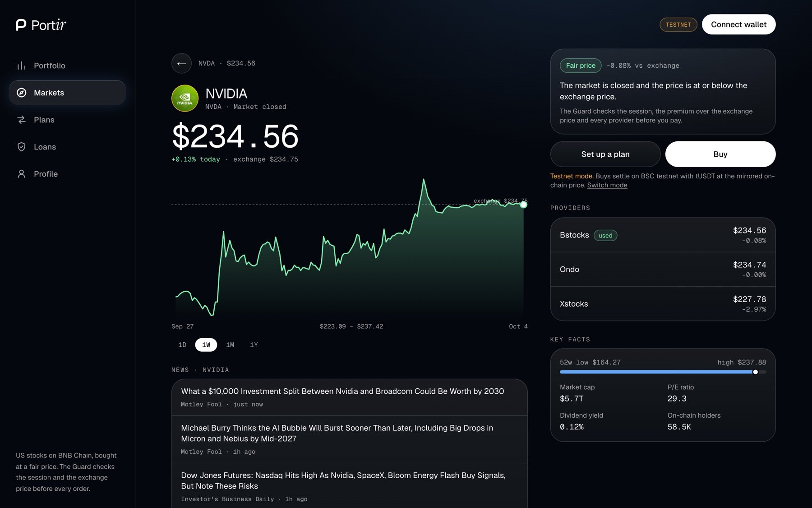This screenshot has width=812, height=508.
Task: Open the Profile section
Action: (x=67, y=174)
